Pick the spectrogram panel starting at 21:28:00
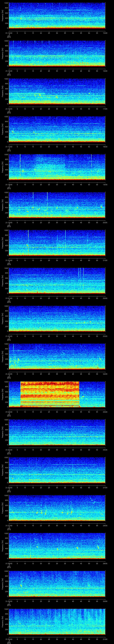The image size is (114, 644). (x=57, y=546)
